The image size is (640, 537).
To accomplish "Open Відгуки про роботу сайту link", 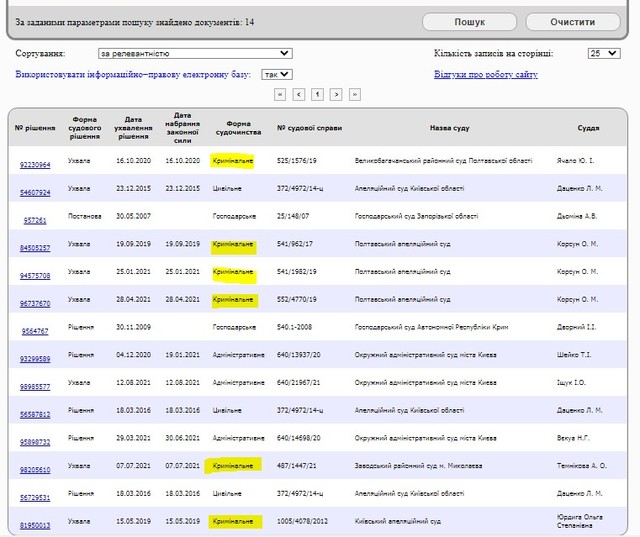I will pyautogui.click(x=485, y=74).
